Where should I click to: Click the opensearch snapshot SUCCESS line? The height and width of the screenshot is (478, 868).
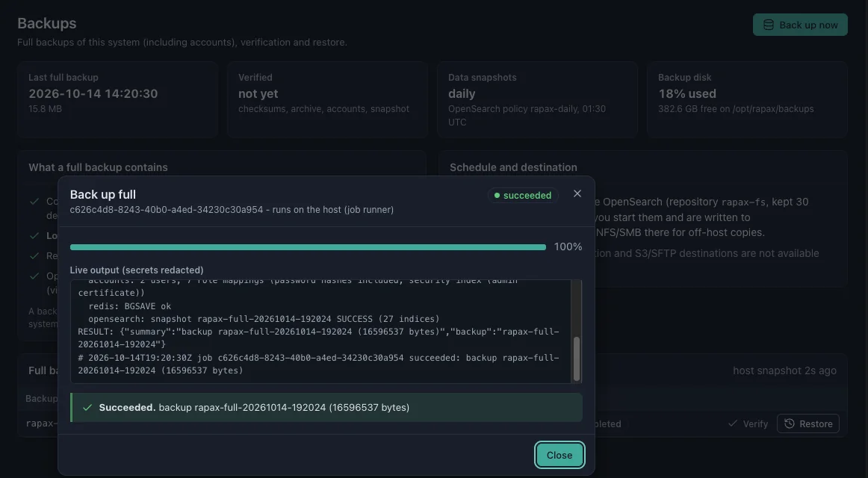tap(264, 319)
